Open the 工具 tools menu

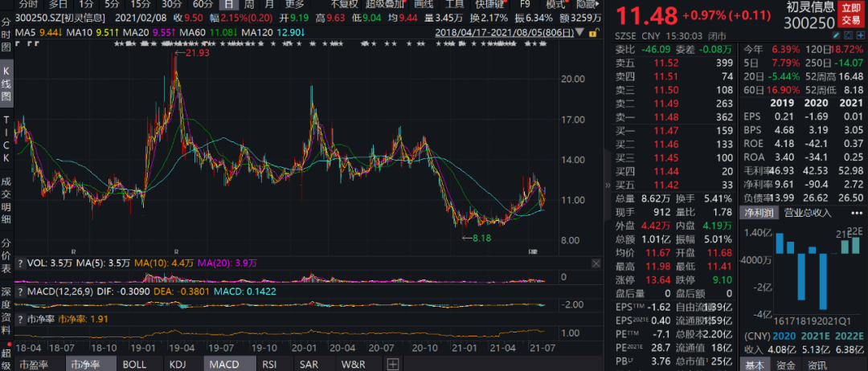(455, 5)
